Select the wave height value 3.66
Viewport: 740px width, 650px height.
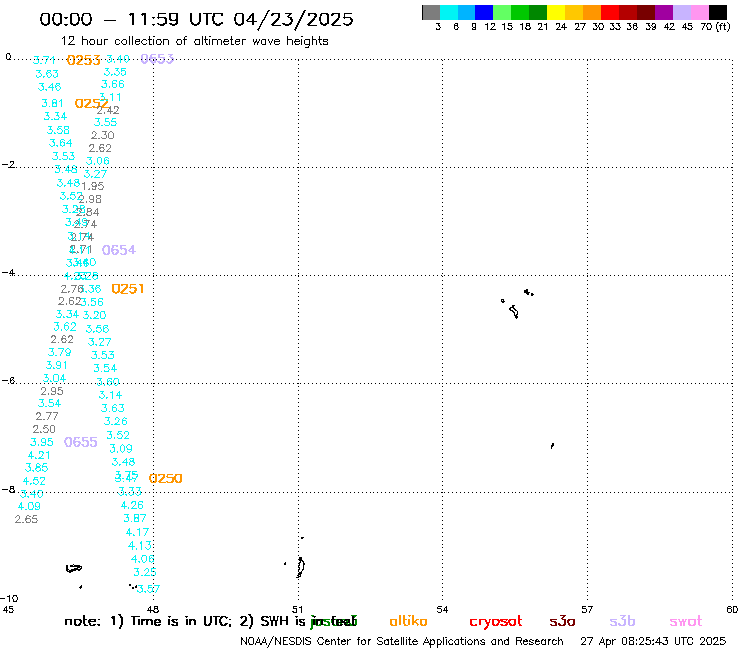point(113,84)
